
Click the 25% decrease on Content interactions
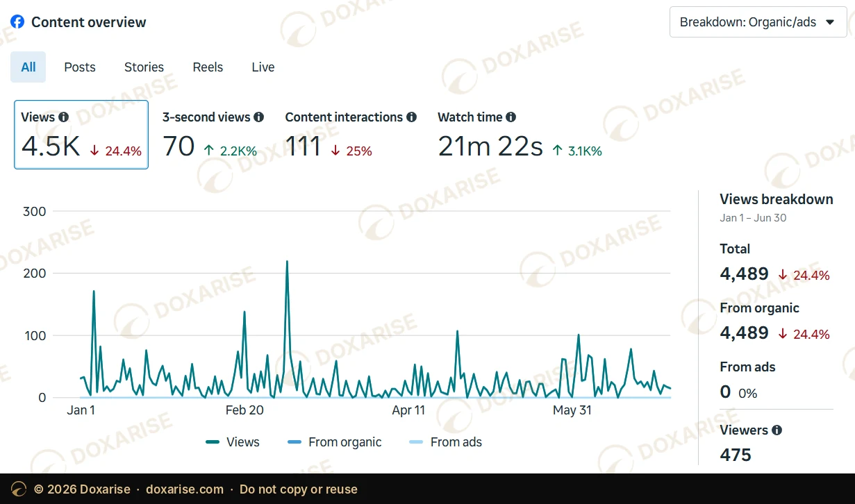[x=351, y=151]
